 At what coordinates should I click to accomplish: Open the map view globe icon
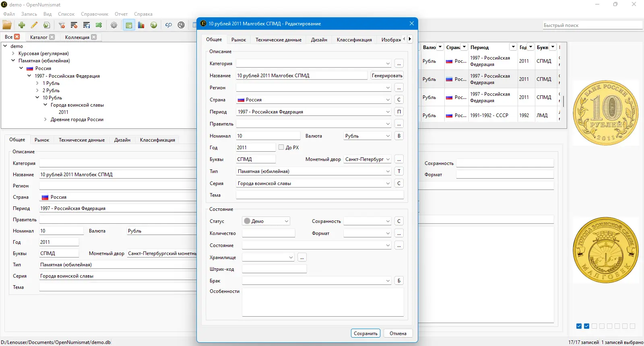coord(154,25)
